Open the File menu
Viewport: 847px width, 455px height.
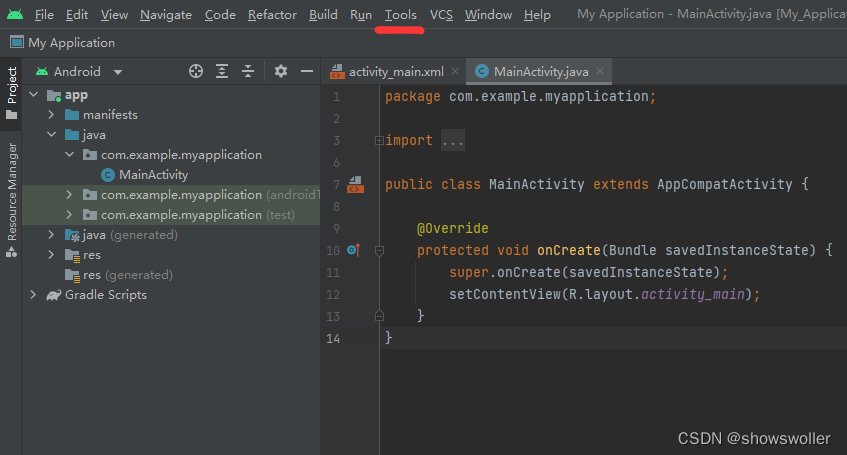point(44,15)
